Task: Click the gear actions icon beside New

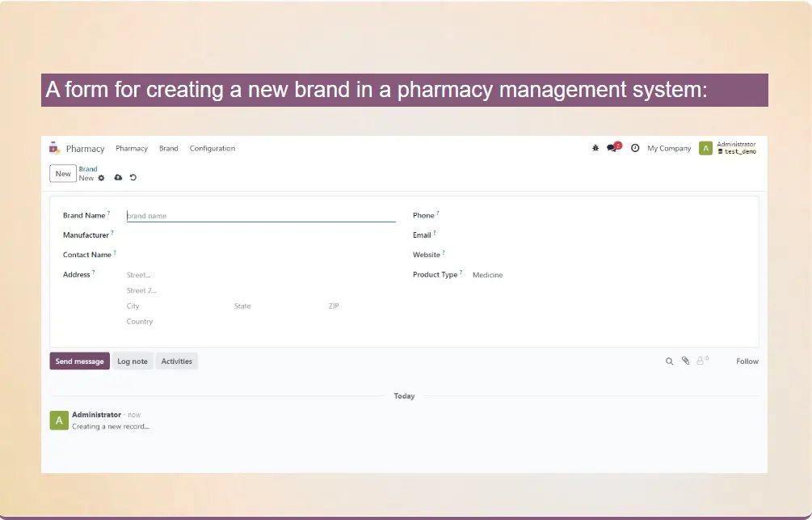Action: pos(102,178)
